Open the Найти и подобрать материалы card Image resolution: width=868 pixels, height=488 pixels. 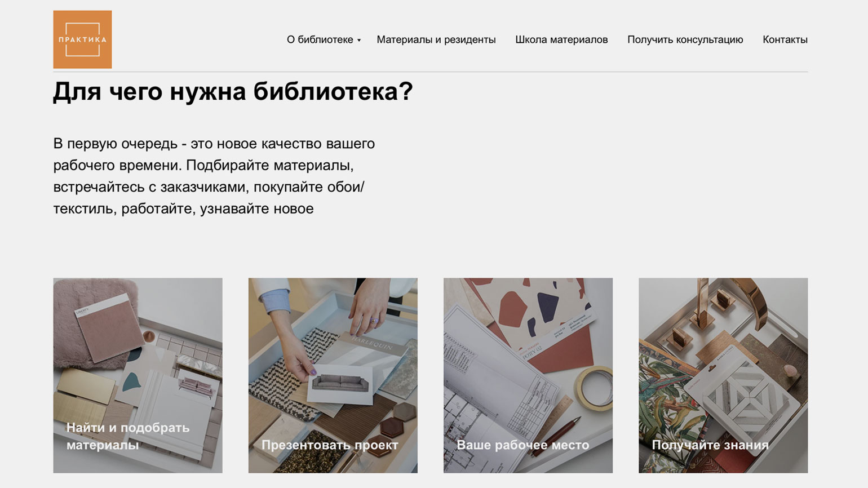(138, 375)
